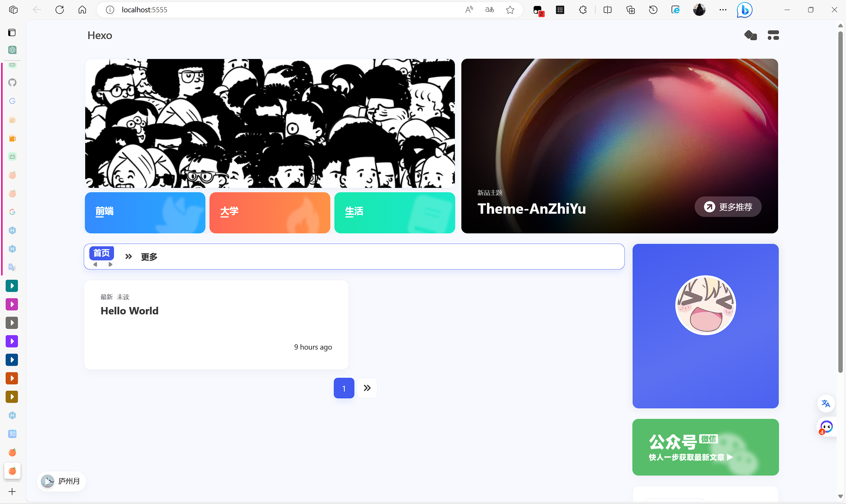846x504 pixels.
Task: Click the random post dice icon
Action: (x=750, y=35)
